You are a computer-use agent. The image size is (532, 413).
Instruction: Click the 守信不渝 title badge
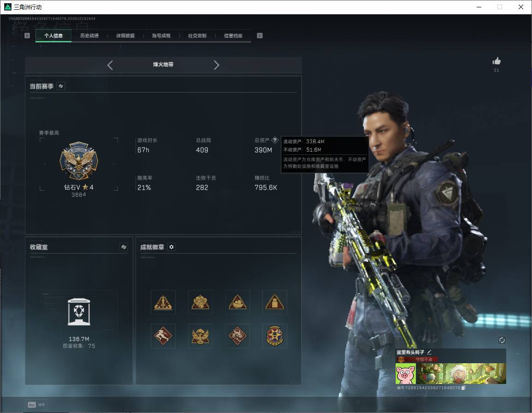417,360
